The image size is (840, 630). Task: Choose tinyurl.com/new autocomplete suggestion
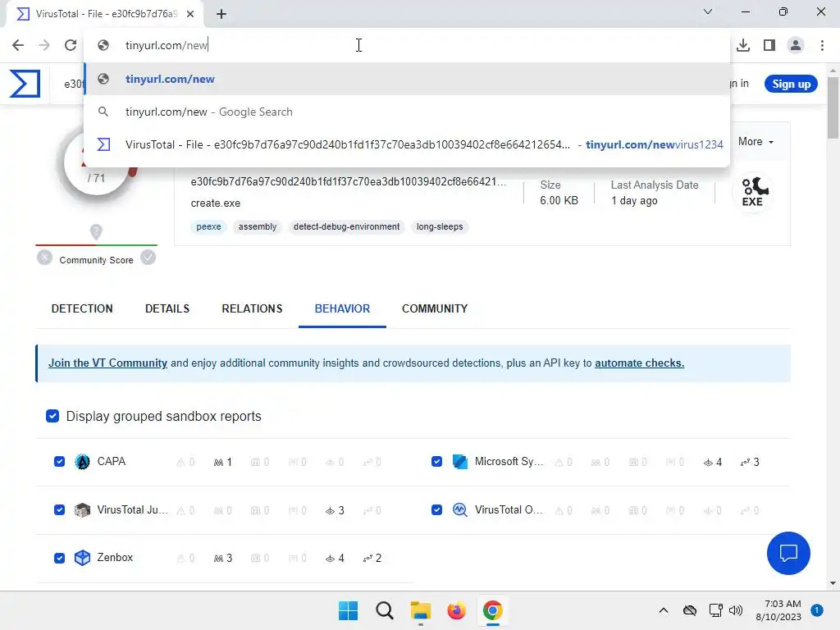click(x=407, y=79)
